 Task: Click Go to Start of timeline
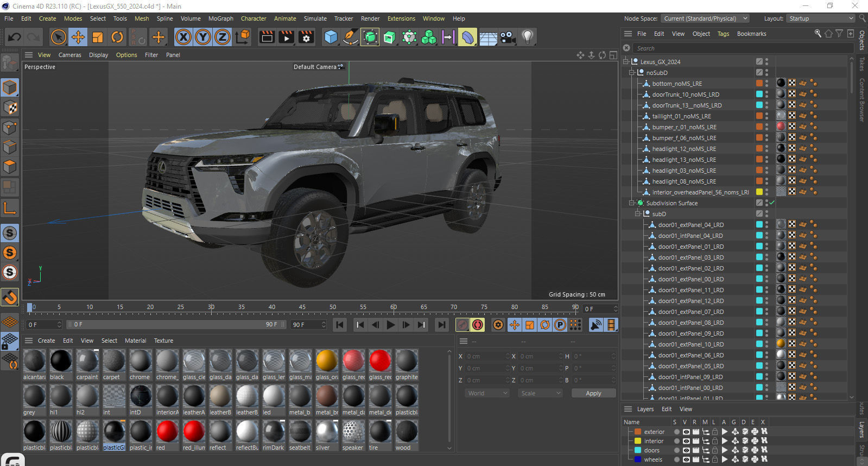click(340, 325)
